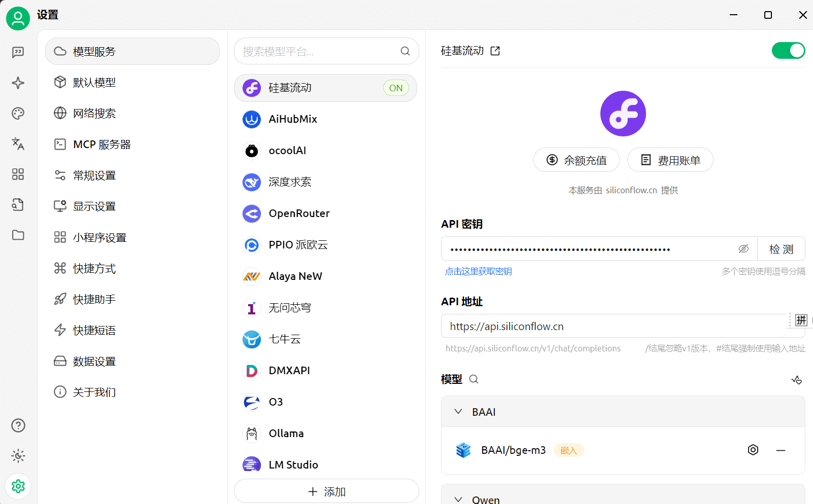The height and width of the screenshot is (504, 813).
Task: Collapse the BAAI model group
Action: [x=458, y=412]
